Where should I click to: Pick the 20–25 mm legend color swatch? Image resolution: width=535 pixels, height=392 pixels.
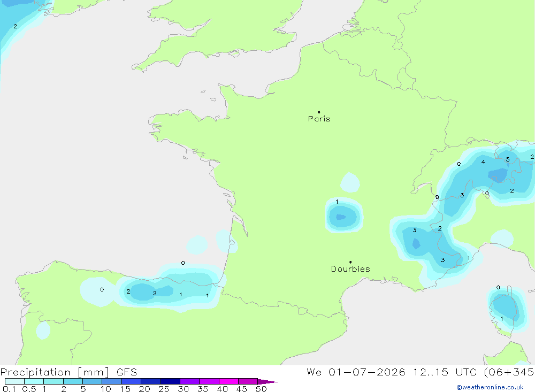[150, 381]
